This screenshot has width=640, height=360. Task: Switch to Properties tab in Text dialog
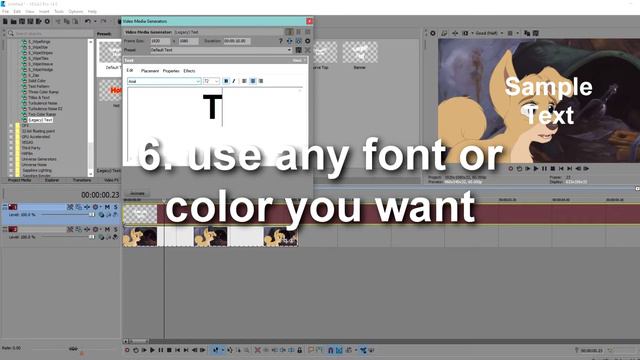(x=171, y=71)
